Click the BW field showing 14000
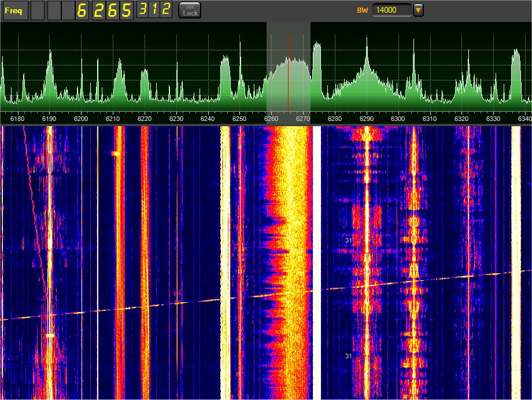Viewport: 532px width, 400px height. point(392,10)
